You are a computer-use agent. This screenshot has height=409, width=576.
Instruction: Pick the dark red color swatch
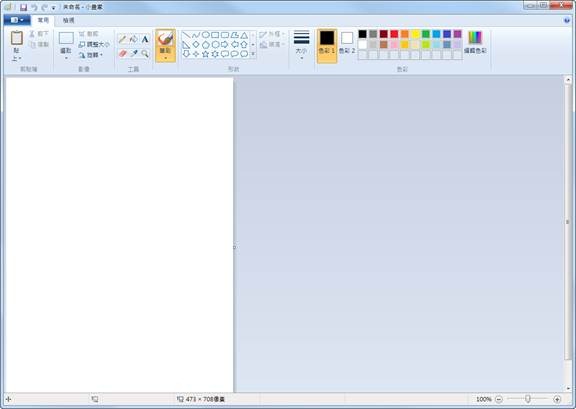point(384,34)
